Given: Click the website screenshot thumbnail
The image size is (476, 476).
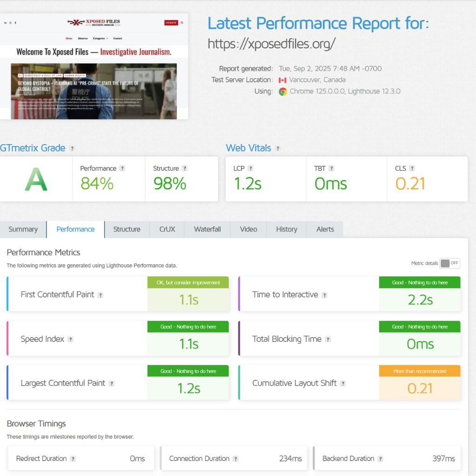Looking at the screenshot, I should pos(94,66).
